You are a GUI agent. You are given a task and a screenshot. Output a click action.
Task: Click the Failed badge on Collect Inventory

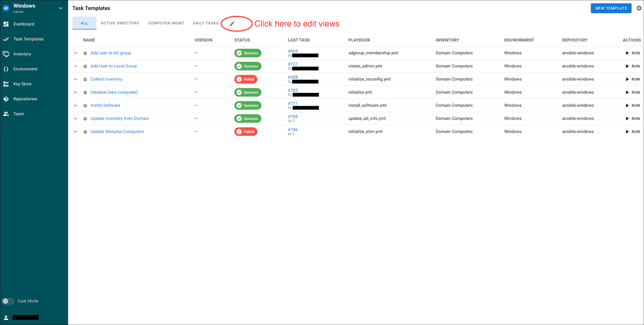245,79
